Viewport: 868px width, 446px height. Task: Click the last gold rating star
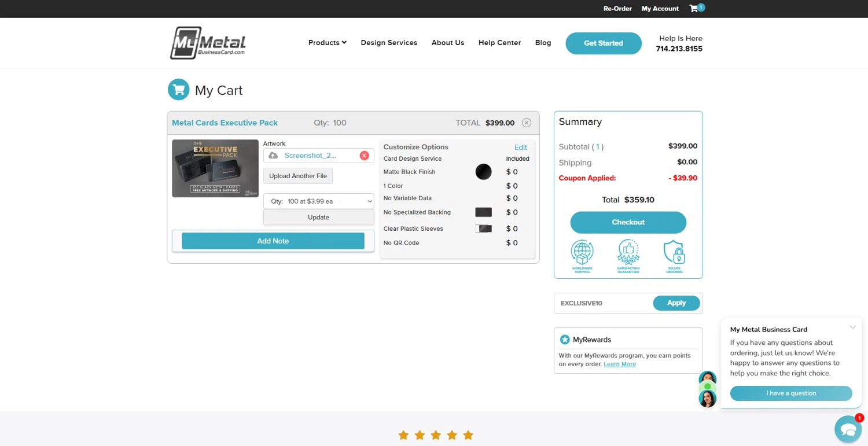[x=468, y=435]
